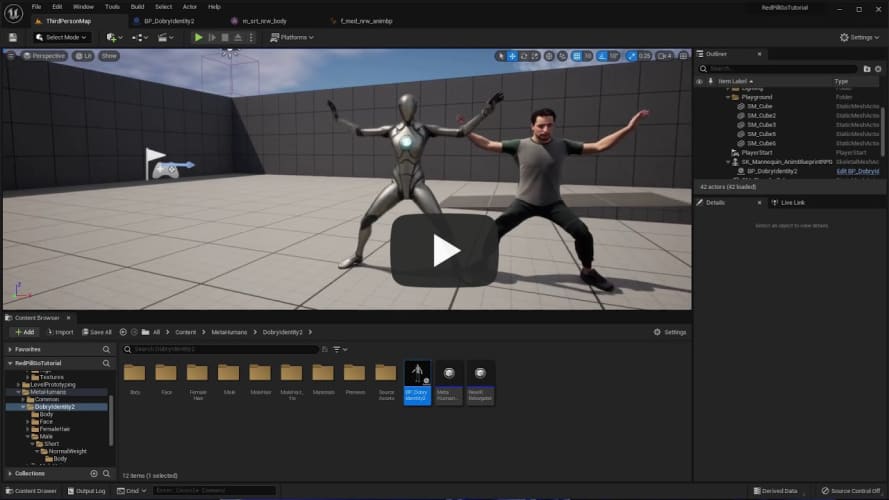Open the Select Mode dropdown
This screenshot has height=500, width=889.
[x=63, y=37]
